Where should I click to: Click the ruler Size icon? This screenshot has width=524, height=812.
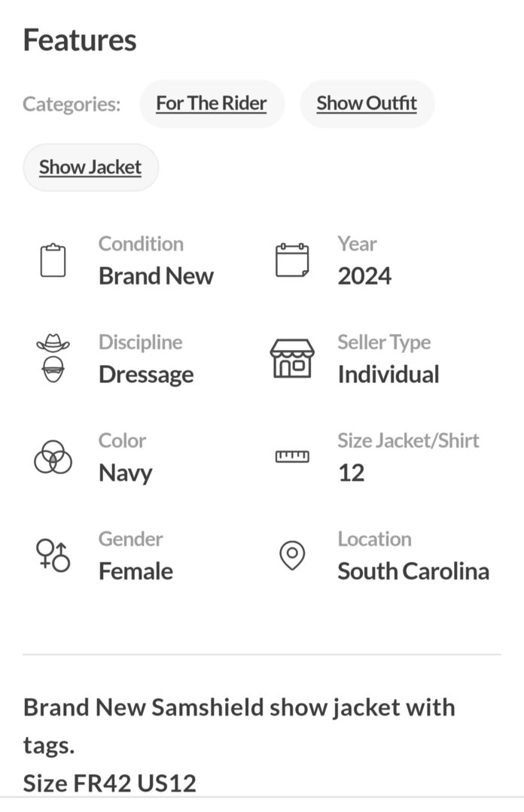coord(291,456)
